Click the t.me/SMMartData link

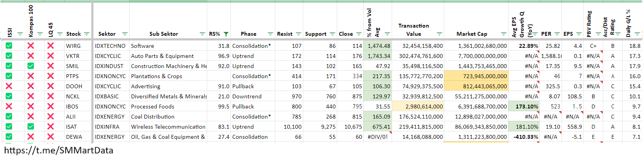(59, 150)
